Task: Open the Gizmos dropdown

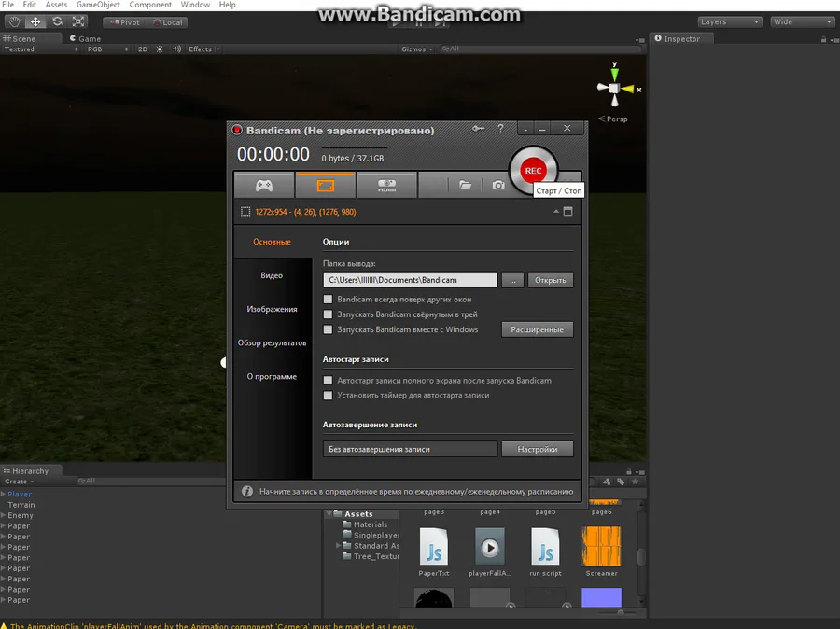Action: 417,49
